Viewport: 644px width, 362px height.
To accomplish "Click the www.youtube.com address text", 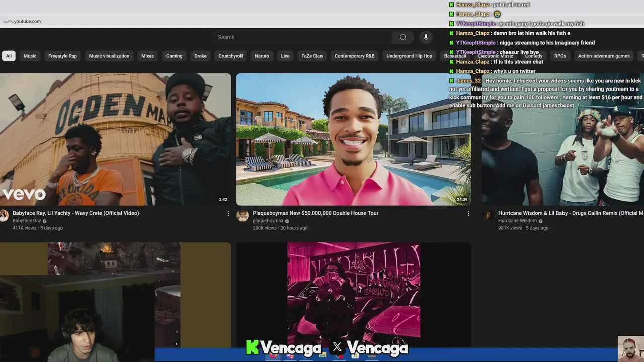I will [22, 21].
